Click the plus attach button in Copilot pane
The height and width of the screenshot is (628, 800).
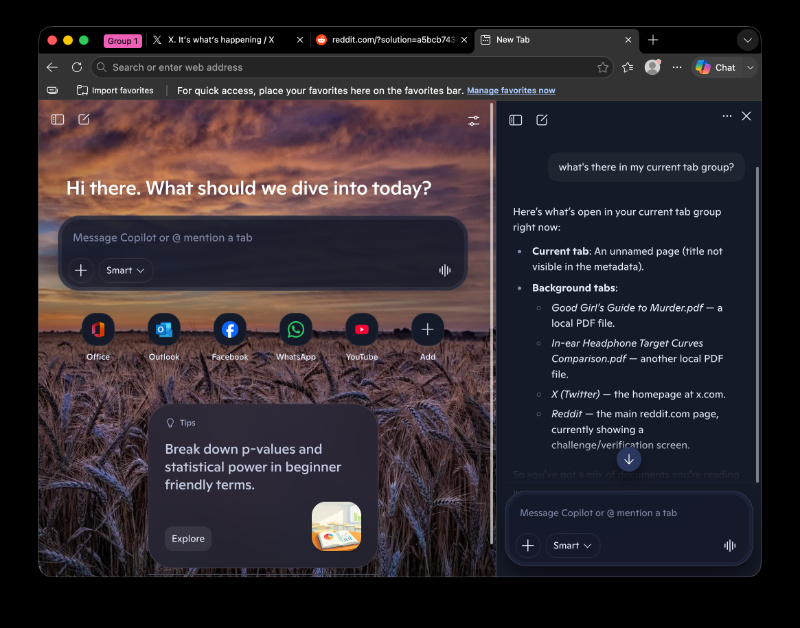coord(528,546)
